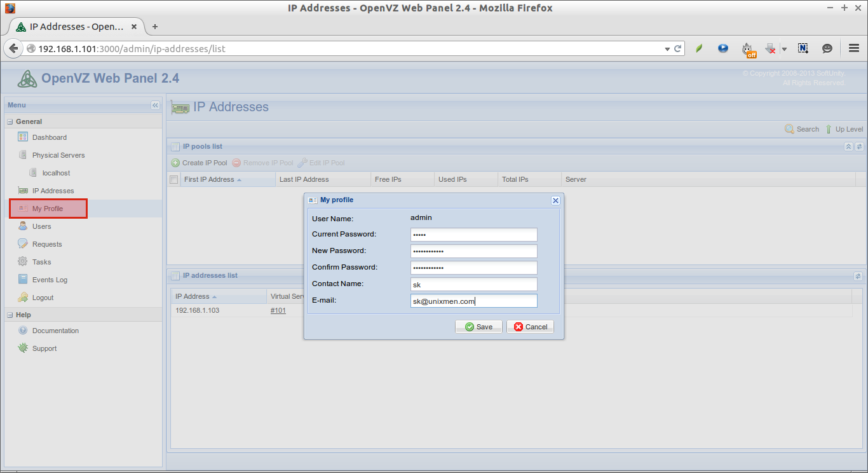Click the Support bug icon

click(x=23, y=348)
